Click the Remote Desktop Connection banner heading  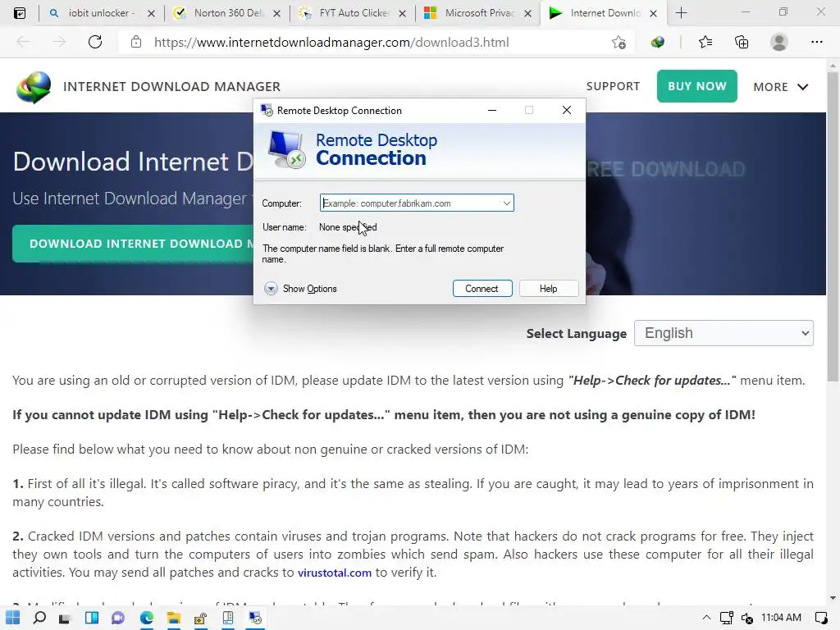376,149
